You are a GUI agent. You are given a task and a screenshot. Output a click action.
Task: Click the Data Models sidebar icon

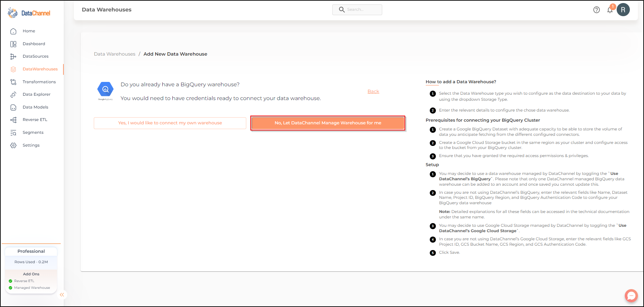[13, 108]
